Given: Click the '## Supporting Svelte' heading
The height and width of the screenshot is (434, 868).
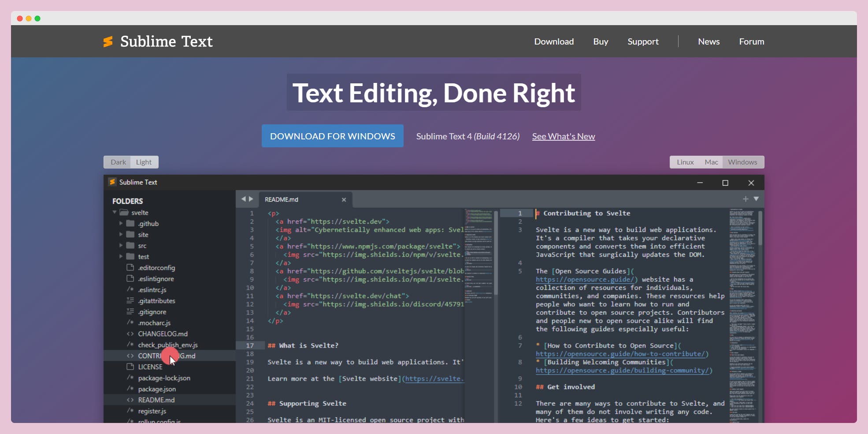Looking at the screenshot, I should [307, 403].
